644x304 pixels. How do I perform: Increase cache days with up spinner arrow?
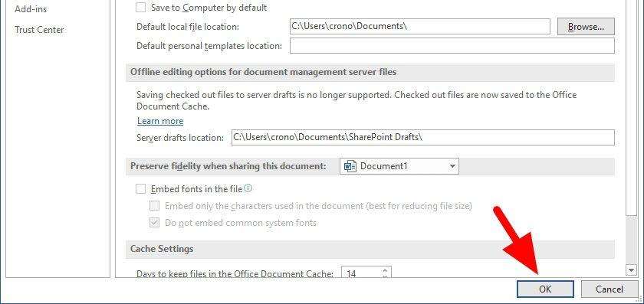click(x=385, y=270)
